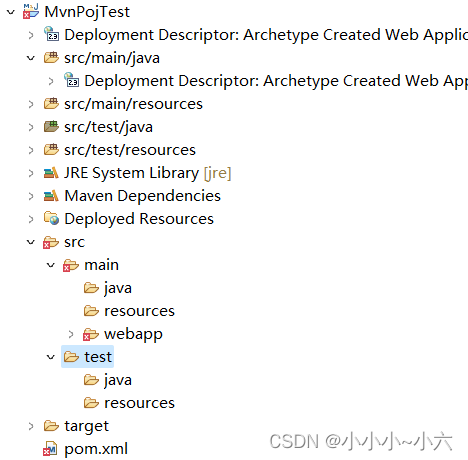
Task: Select the resources label under test
Action: tap(140, 403)
